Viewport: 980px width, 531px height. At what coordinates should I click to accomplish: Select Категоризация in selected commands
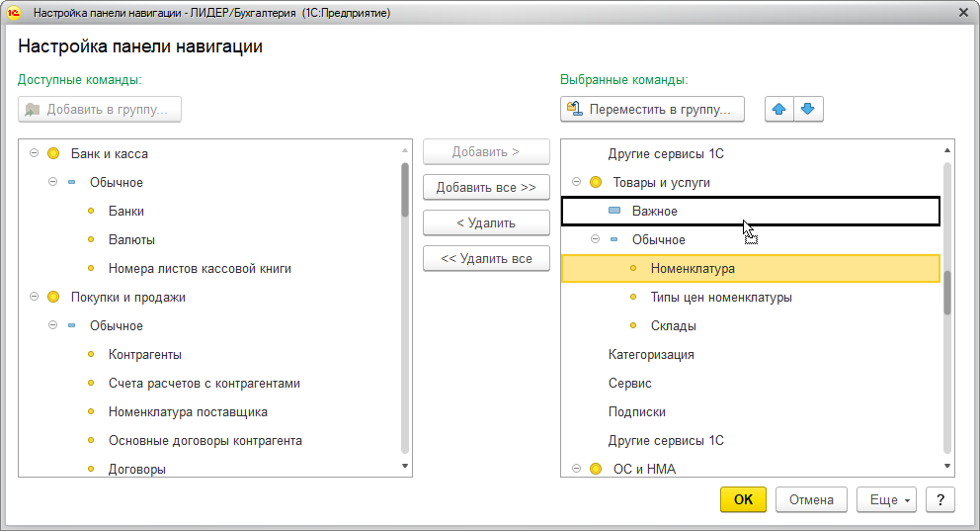click(651, 355)
